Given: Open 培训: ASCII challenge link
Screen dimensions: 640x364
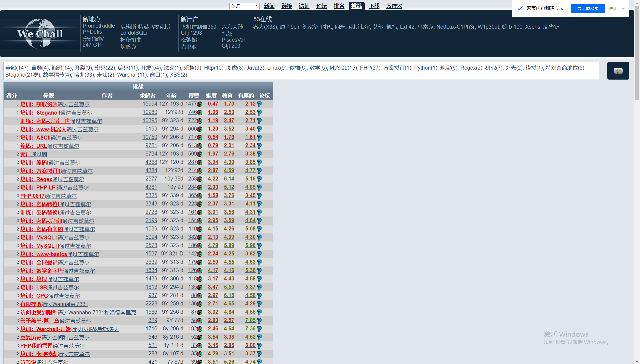Looking at the screenshot, I should coord(35,138).
